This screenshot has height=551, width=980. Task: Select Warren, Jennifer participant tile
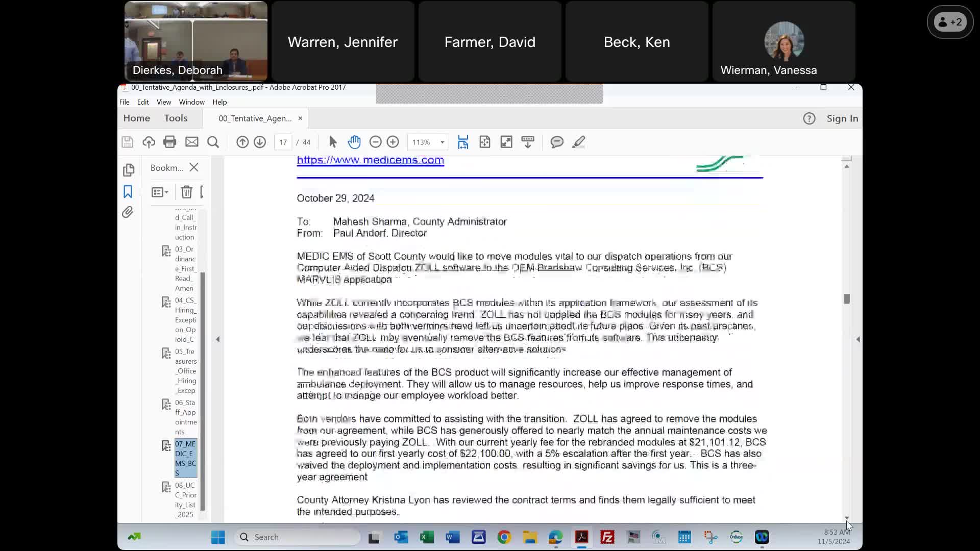(342, 41)
